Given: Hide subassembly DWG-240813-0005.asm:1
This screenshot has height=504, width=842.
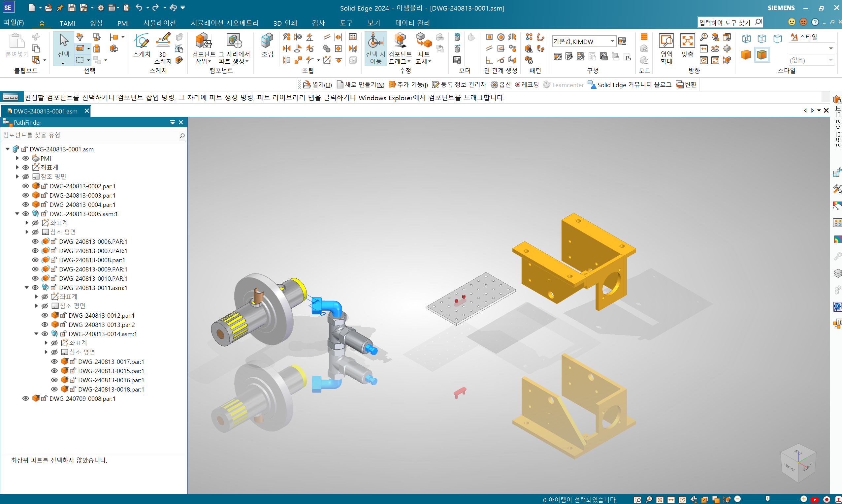Looking at the screenshot, I should (x=25, y=214).
